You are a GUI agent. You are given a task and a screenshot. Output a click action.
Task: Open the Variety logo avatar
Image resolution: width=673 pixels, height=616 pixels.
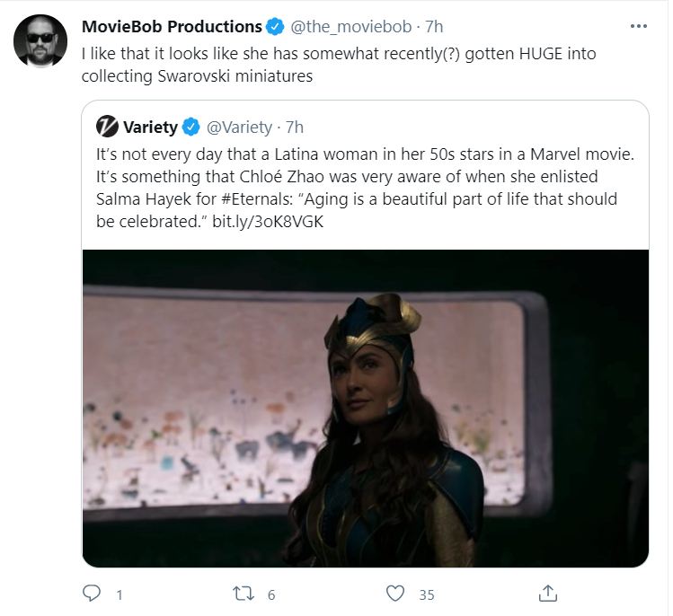pos(107,127)
